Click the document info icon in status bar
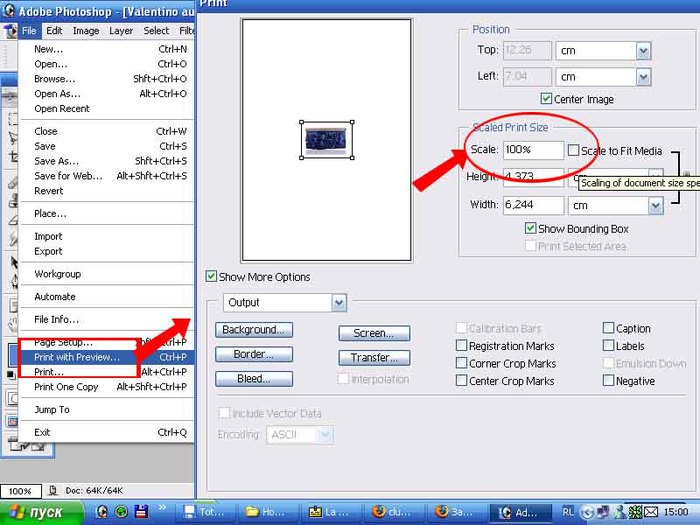Image resolution: width=700 pixels, height=525 pixels. coord(53,491)
